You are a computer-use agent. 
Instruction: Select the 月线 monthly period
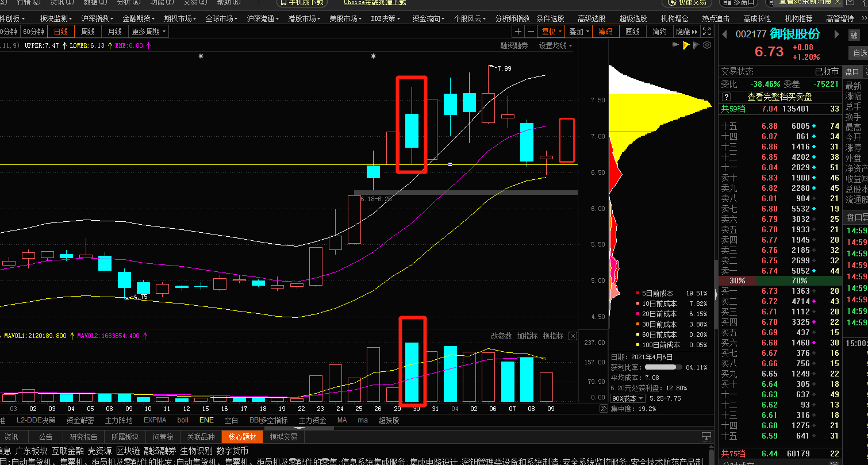click(115, 32)
